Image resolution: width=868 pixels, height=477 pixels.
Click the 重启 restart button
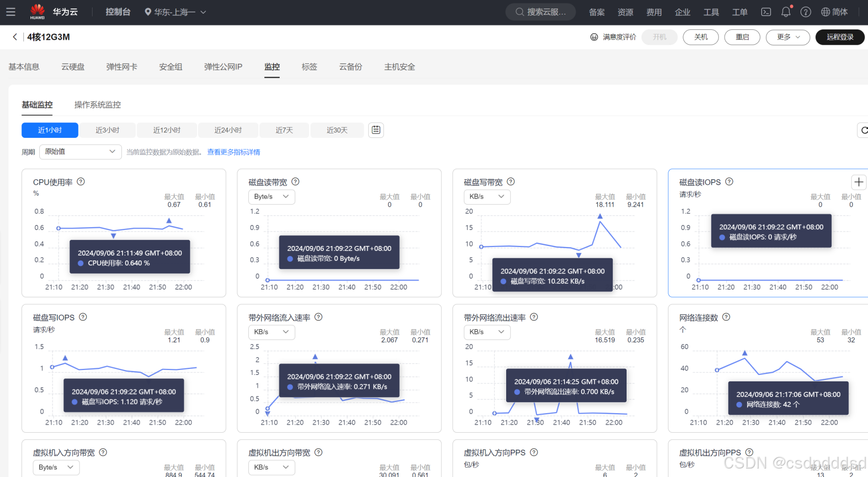(x=742, y=37)
